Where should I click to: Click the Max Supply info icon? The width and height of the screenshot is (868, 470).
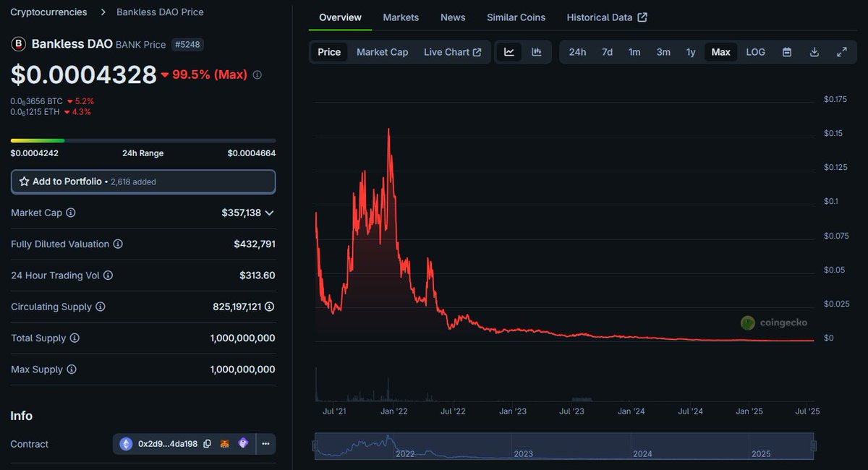(x=72, y=369)
